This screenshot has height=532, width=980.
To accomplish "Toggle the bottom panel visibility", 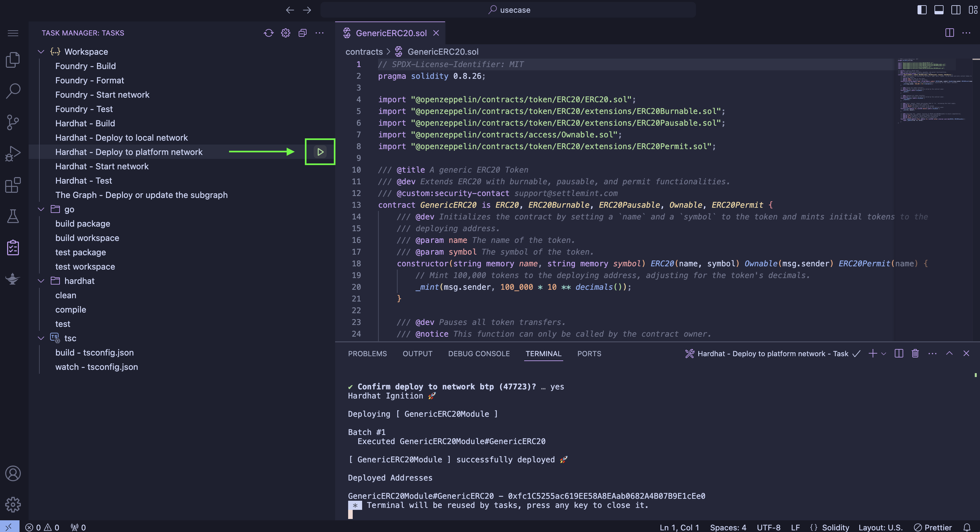I will click(939, 10).
